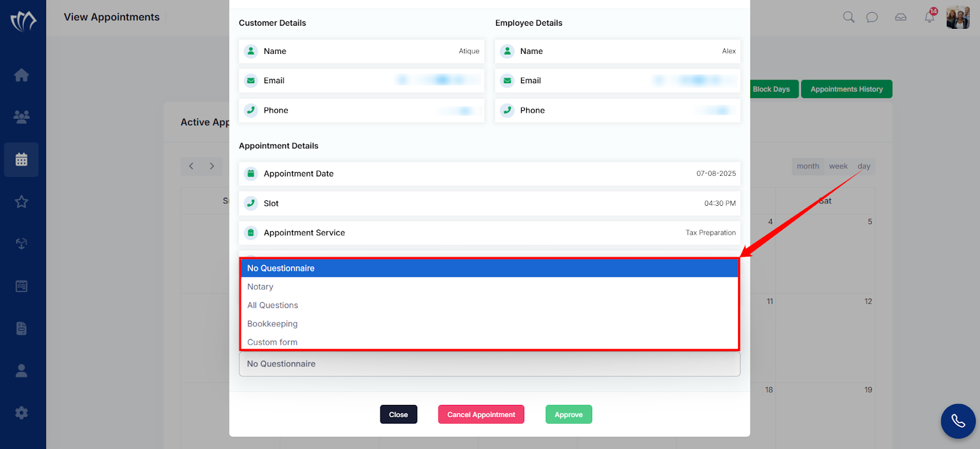Select No Questionnaire option in list
980x449 pixels.
489,268
